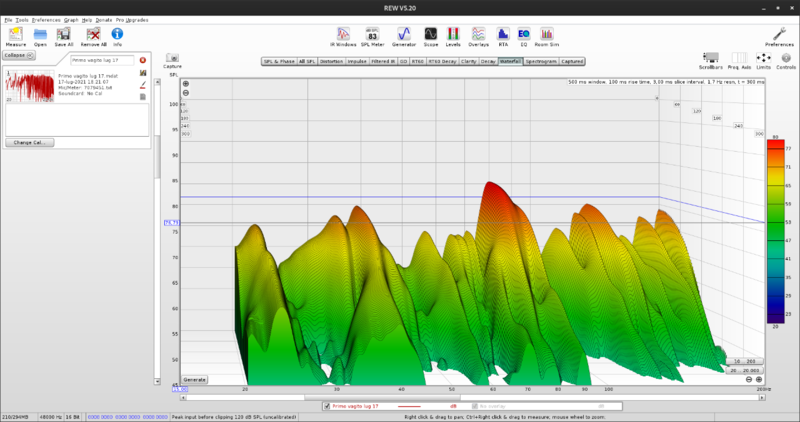This screenshot has height=422, width=800.
Task: Collapse the measurements panel
Action: pos(16,56)
